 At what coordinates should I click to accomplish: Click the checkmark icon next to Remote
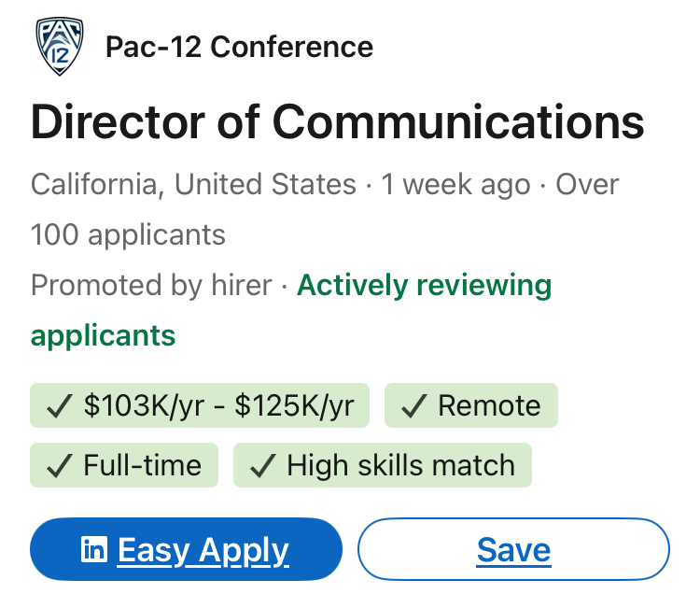click(414, 405)
